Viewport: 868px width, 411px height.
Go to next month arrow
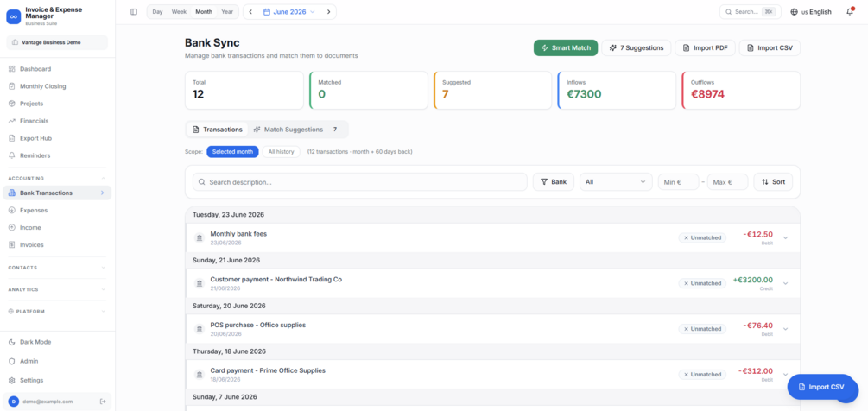click(329, 11)
